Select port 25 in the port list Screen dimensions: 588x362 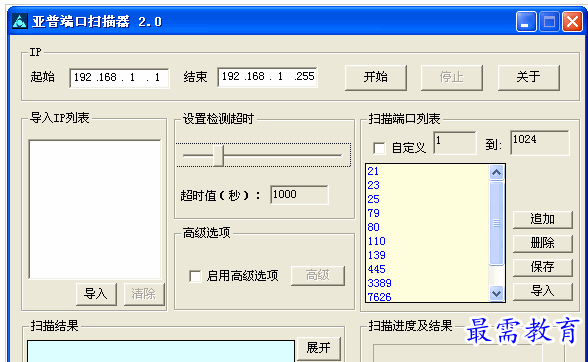point(427,199)
